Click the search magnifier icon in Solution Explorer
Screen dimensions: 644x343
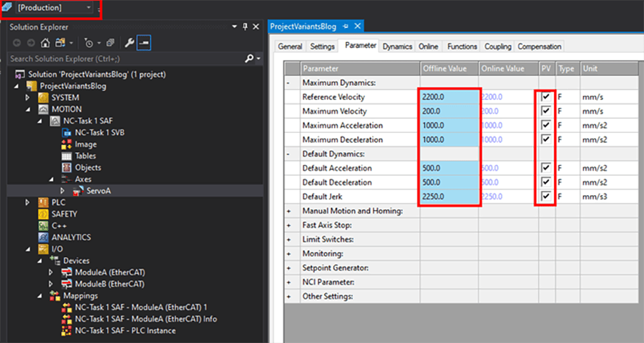pos(249,59)
